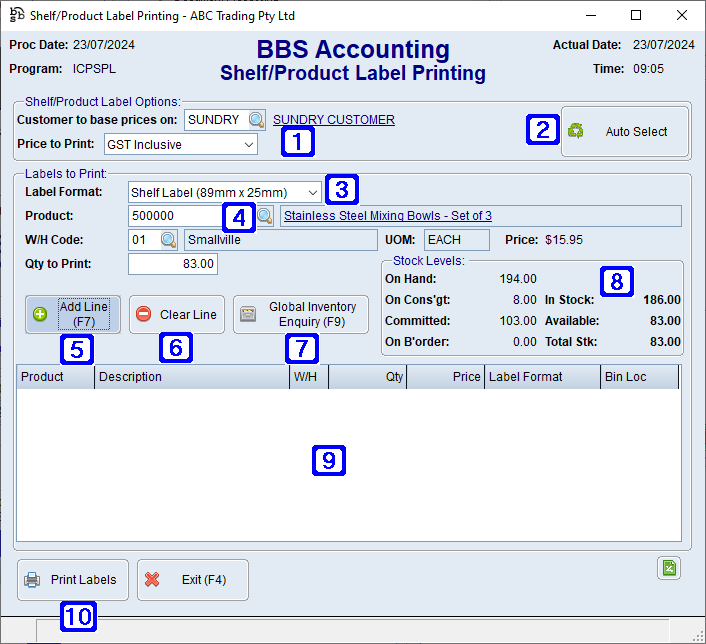Click the Auto Select button
The height and width of the screenshot is (644, 706).
tap(625, 132)
